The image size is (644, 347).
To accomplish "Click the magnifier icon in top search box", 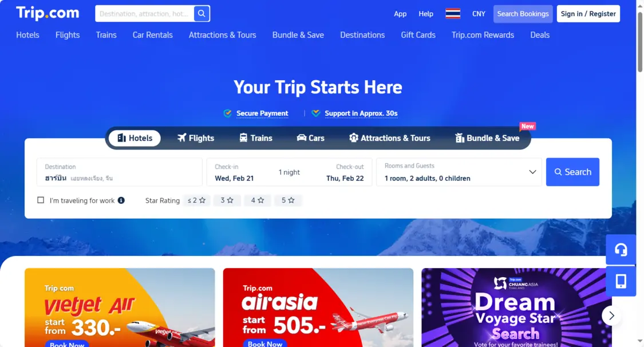I will tap(202, 14).
